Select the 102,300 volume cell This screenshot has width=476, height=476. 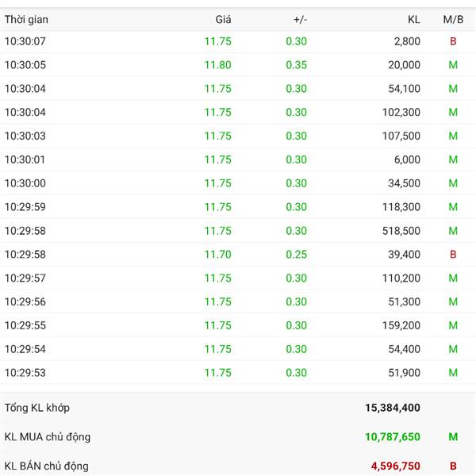tap(401, 113)
